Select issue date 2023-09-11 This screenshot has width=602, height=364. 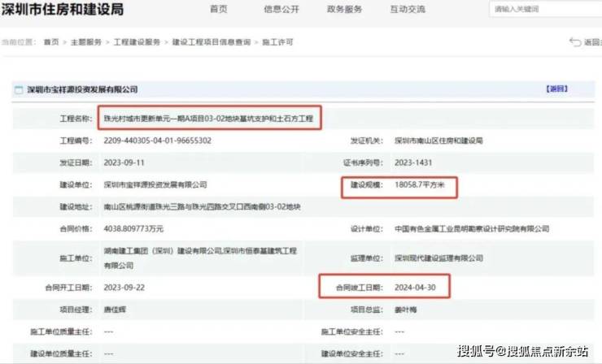click(124, 162)
